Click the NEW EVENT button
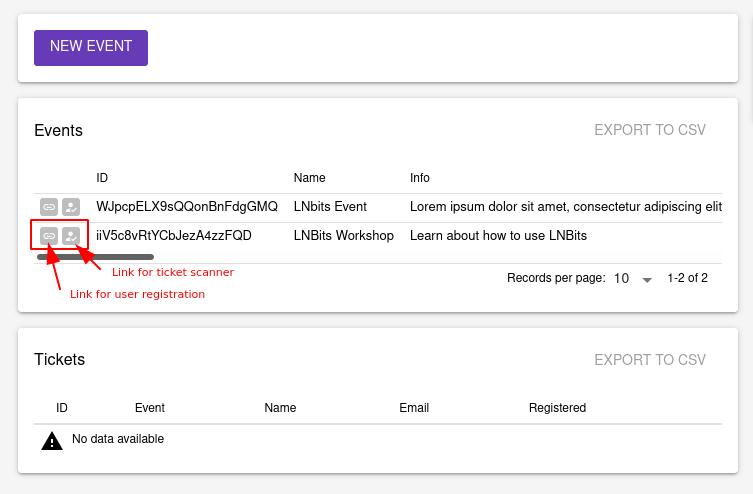753x494 pixels. click(x=91, y=47)
